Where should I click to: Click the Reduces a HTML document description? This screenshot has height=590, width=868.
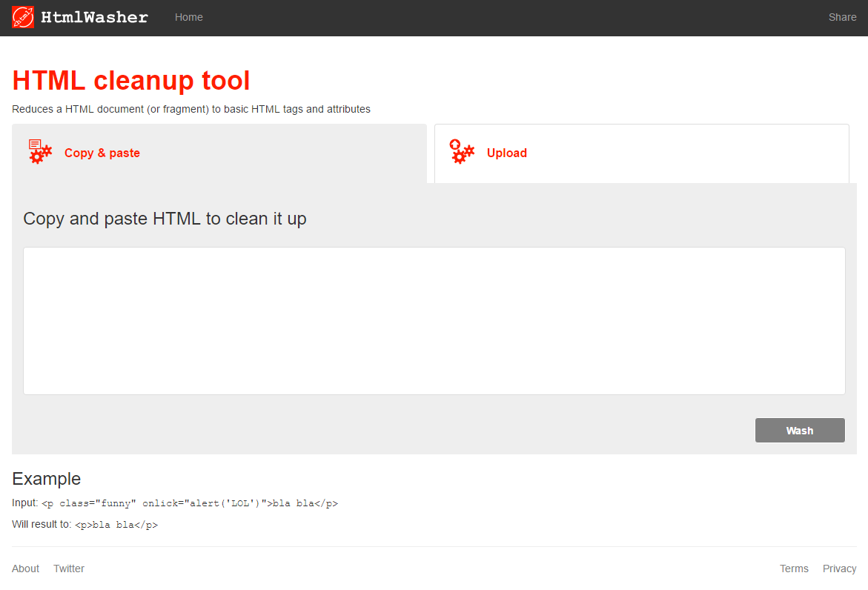coord(191,109)
